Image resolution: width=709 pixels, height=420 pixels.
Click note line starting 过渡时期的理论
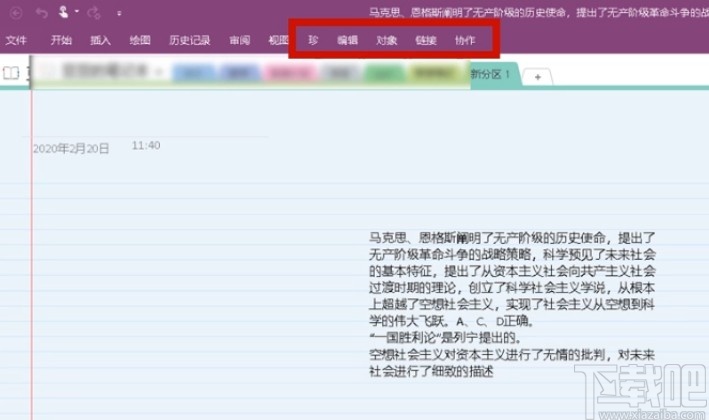coord(512,288)
